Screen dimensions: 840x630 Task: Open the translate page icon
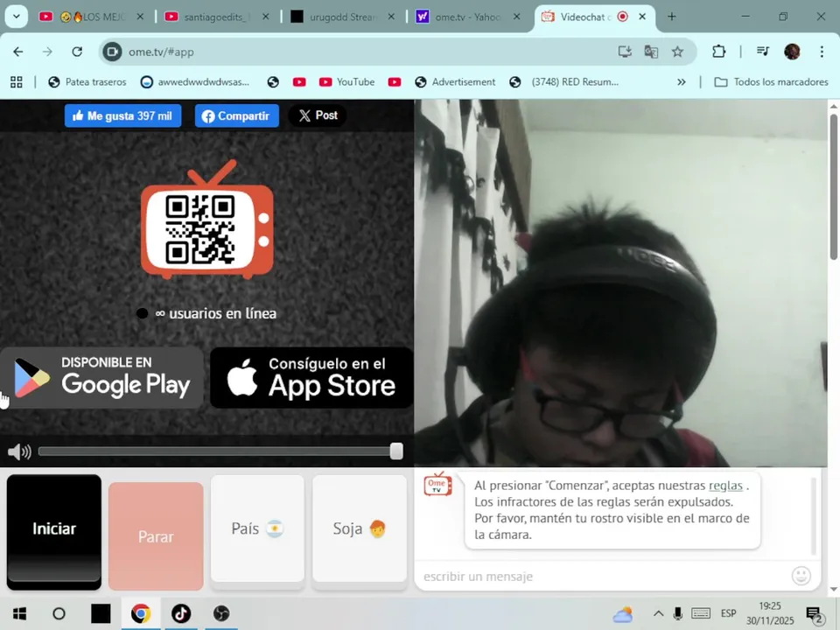point(651,52)
